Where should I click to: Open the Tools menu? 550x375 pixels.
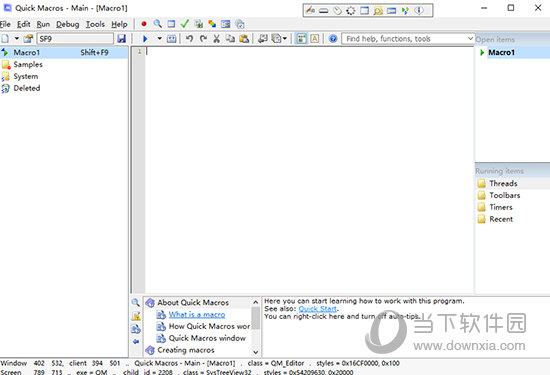[95, 24]
